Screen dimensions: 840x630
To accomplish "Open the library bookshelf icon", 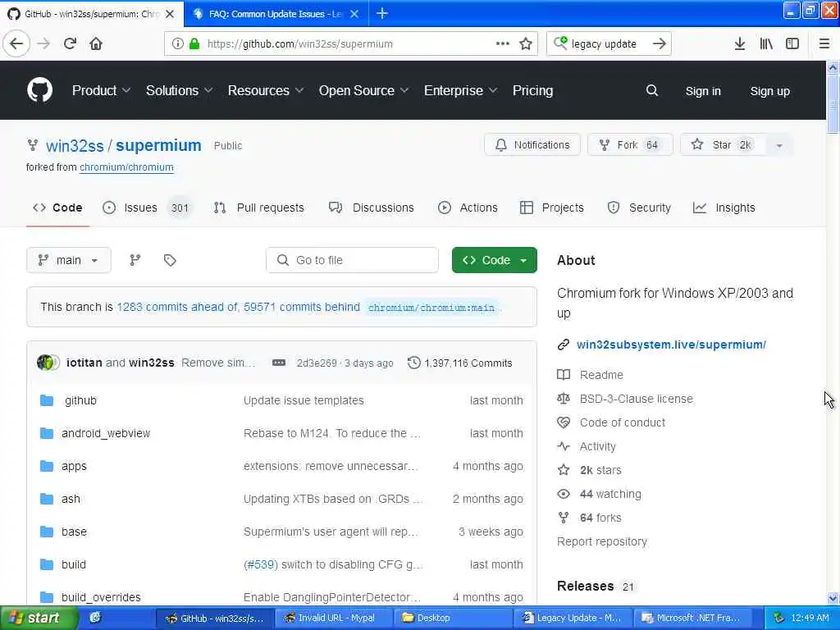I will [x=766, y=43].
